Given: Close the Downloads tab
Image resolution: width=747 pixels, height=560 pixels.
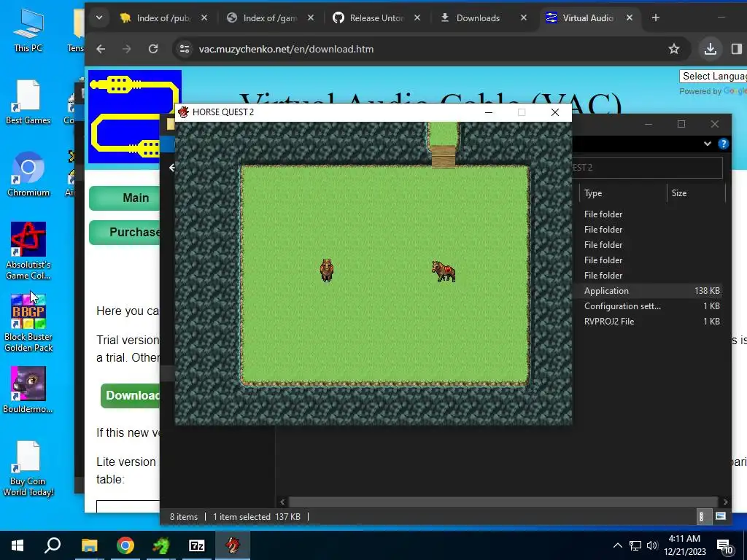Looking at the screenshot, I should pyautogui.click(x=524, y=18).
